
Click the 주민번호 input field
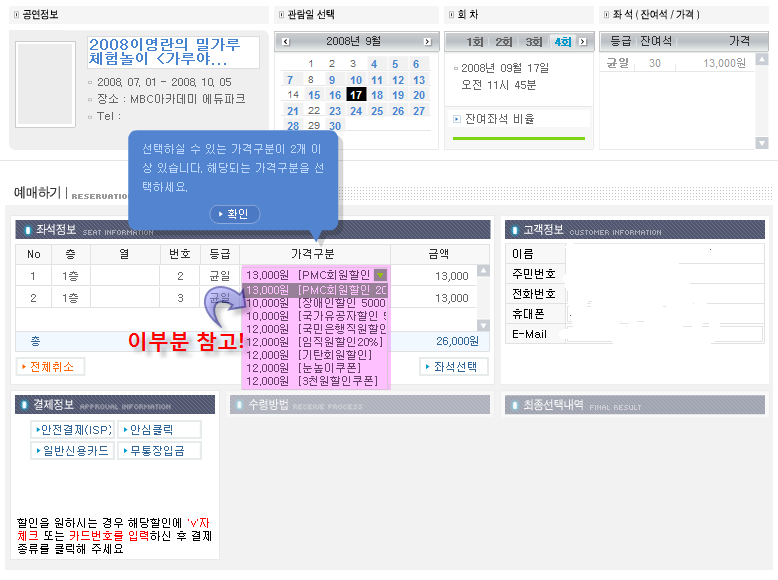pyautogui.click(x=664, y=273)
